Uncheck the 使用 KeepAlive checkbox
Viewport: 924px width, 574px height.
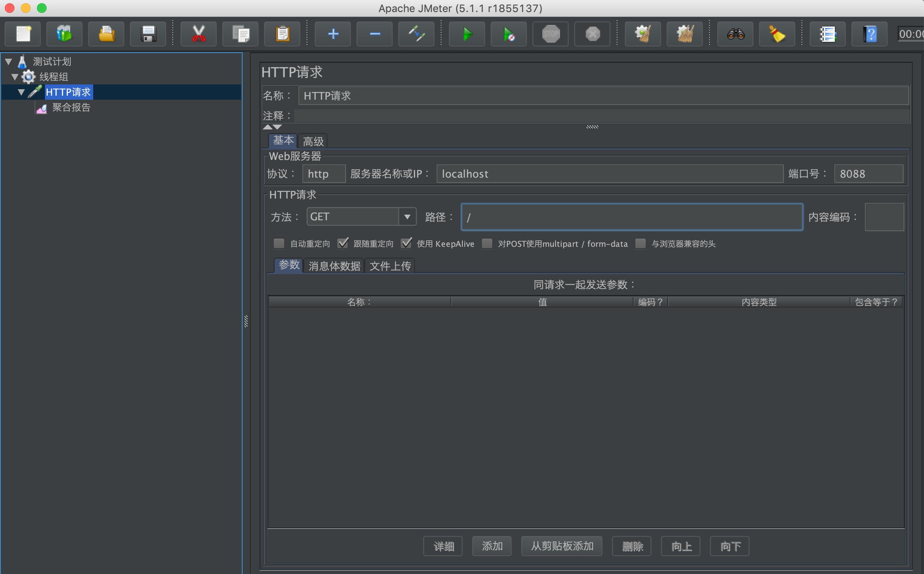[x=407, y=243]
